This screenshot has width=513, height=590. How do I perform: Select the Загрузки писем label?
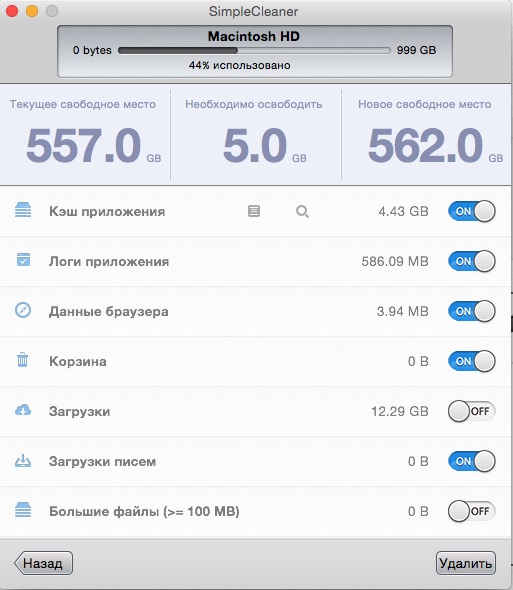102,462
